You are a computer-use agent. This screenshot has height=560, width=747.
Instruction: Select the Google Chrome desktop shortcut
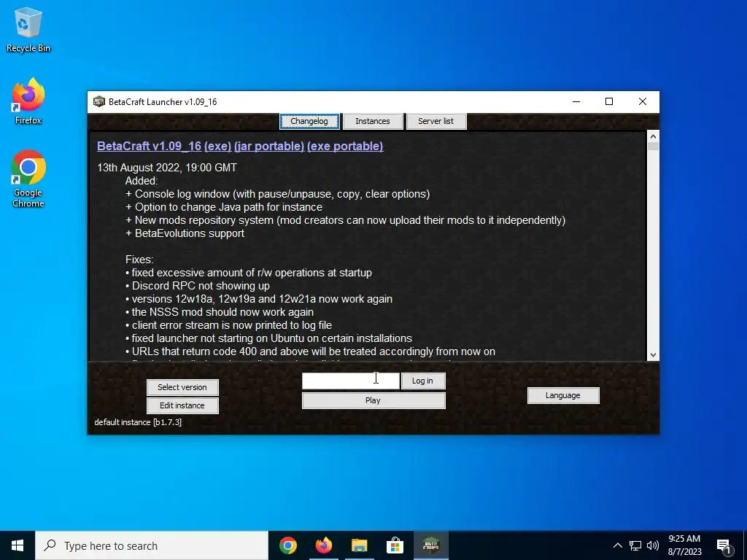click(28, 179)
